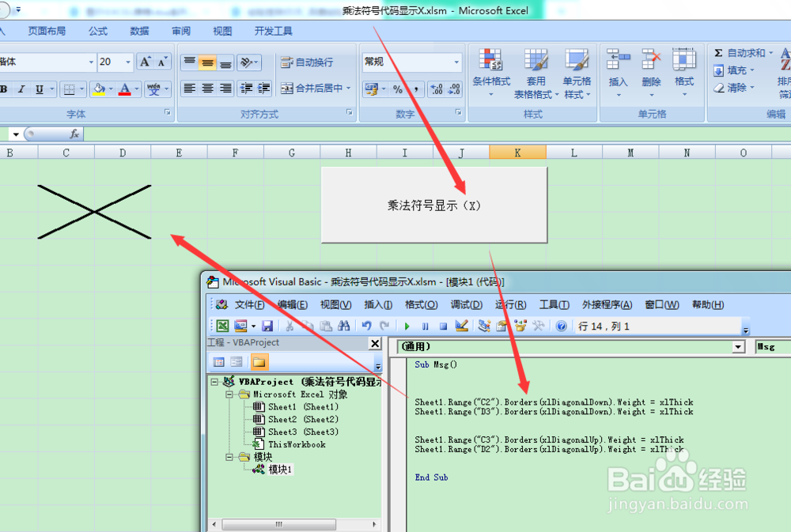Click the 乘法符号代码显示（X） button shape

click(433, 204)
